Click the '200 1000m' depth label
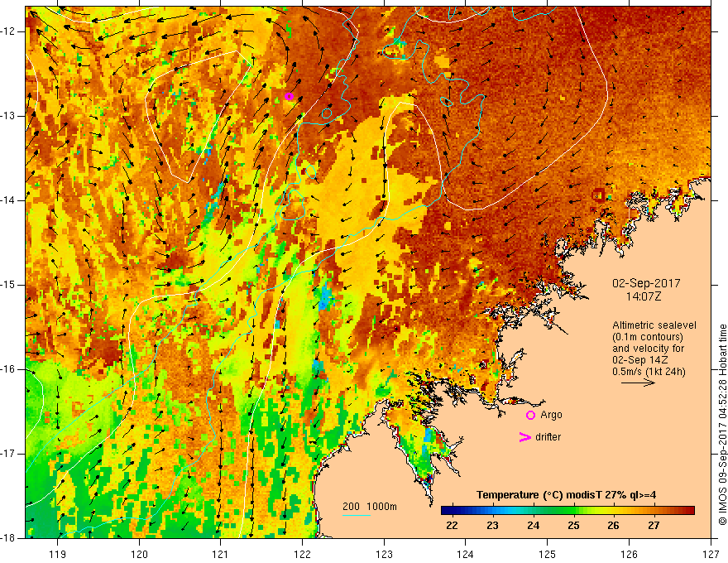The image size is (728, 563). pyautogui.click(x=370, y=507)
